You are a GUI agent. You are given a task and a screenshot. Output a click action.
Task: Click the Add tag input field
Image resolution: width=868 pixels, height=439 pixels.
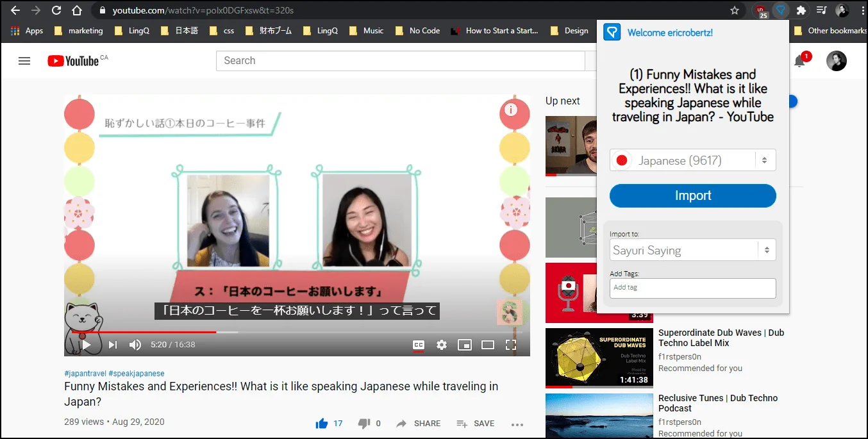(692, 288)
